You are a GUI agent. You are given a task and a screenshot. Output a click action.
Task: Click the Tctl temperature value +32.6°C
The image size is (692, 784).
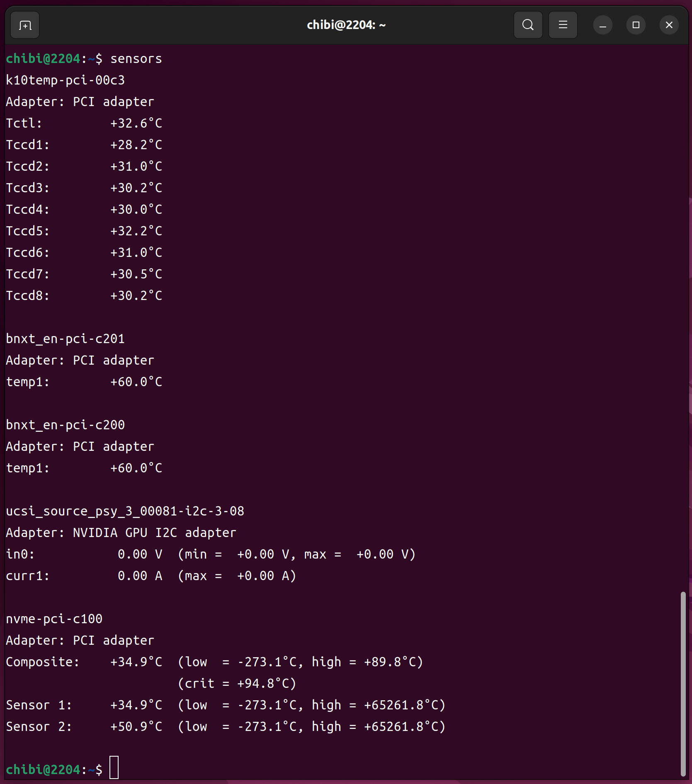[x=136, y=123]
